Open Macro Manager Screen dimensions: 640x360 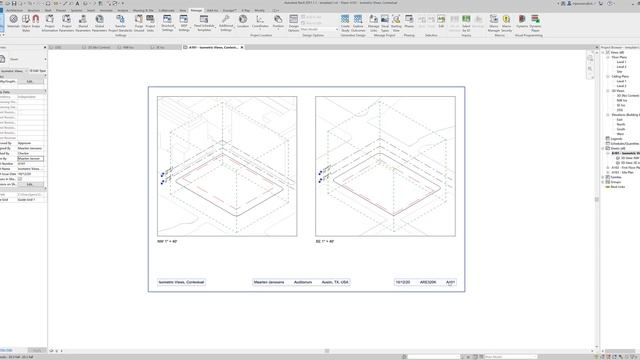[x=494, y=22]
